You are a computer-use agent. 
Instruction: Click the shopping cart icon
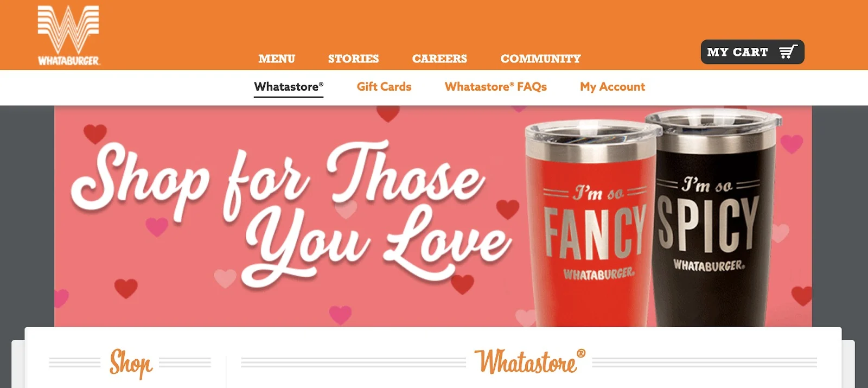[788, 52]
